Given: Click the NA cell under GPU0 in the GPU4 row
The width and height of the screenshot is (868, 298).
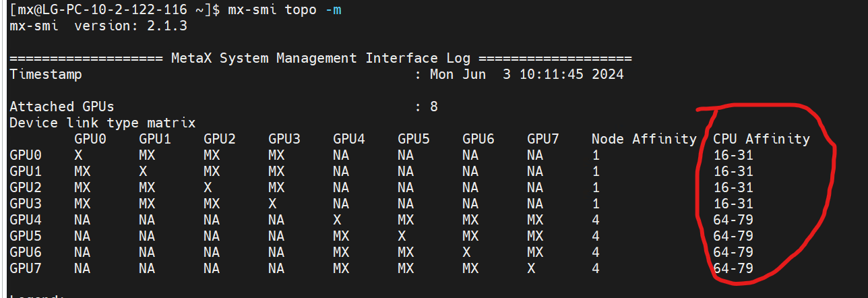Looking at the screenshot, I should click(82, 220).
